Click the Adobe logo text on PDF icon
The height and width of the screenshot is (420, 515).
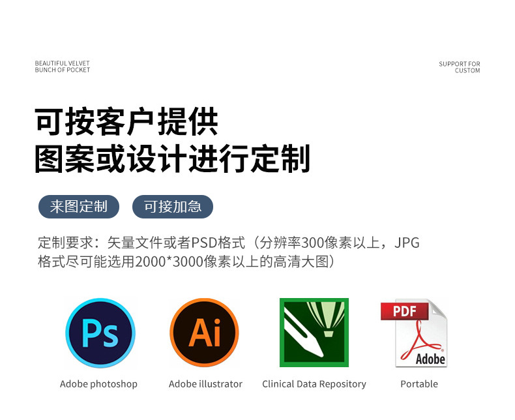coord(430,359)
